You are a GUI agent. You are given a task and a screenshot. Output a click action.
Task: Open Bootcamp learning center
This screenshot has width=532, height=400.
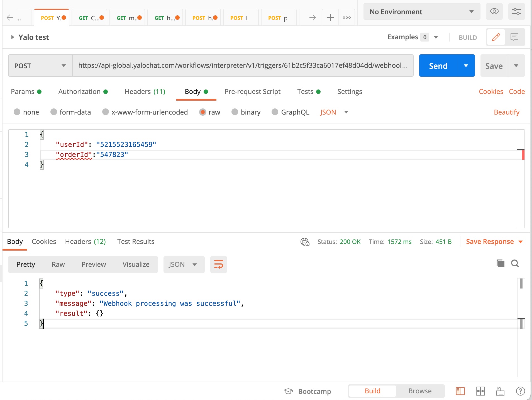tap(307, 391)
